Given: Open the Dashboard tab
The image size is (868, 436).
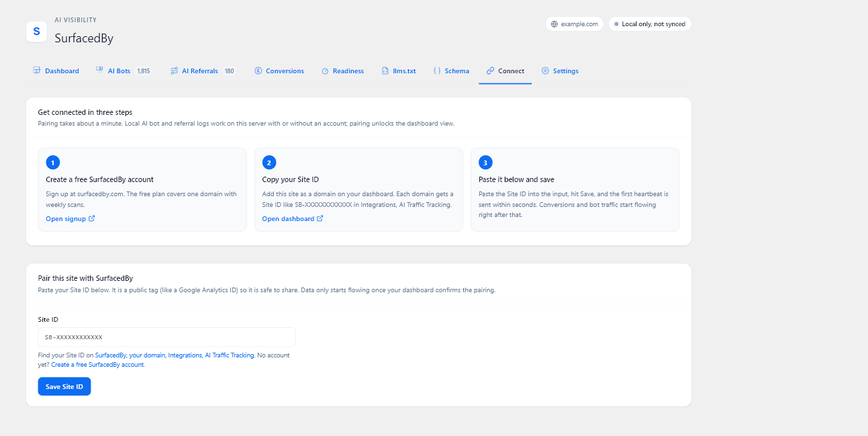Looking at the screenshot, I should click(x=56, y=71).
